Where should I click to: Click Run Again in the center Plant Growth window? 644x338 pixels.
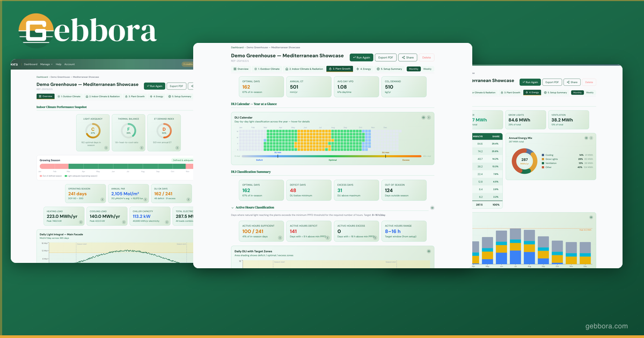362,57
